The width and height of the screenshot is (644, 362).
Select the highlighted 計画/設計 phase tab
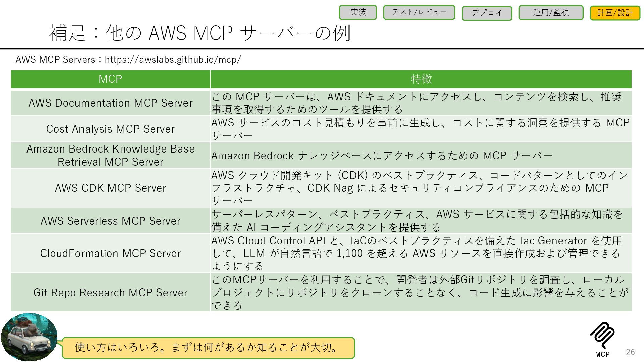(615, 13)
